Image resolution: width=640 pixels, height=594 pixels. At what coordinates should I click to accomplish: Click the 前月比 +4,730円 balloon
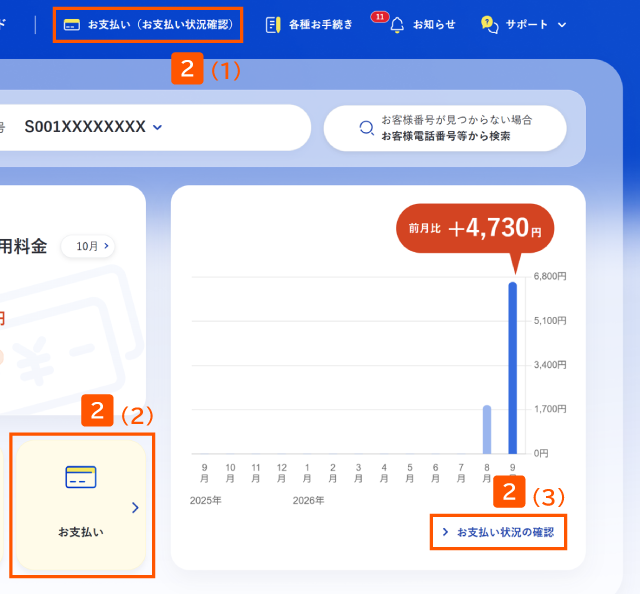pos(475,229)
